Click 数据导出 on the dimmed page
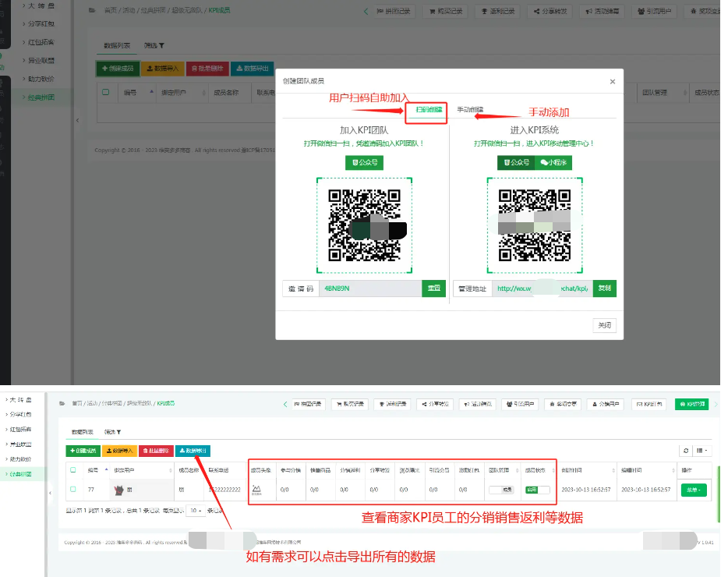The height and width of the screenshot is (577, 728). (252, 69)
